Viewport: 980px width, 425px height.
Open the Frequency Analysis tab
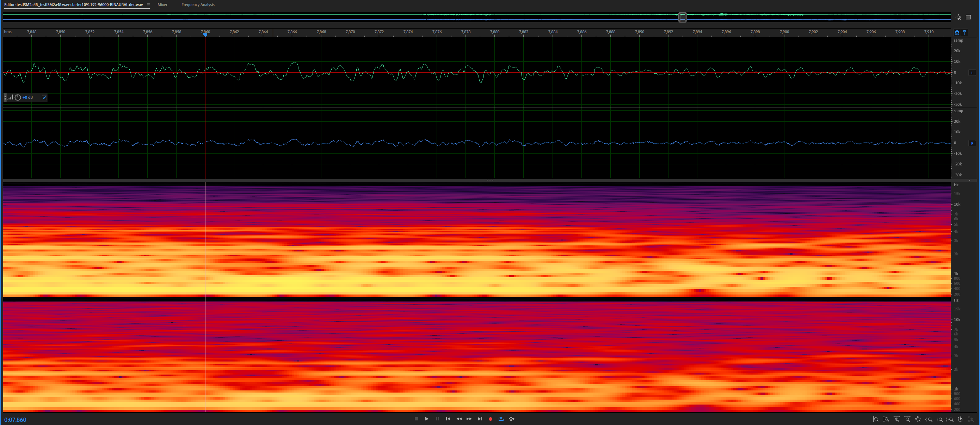(198, 5)
